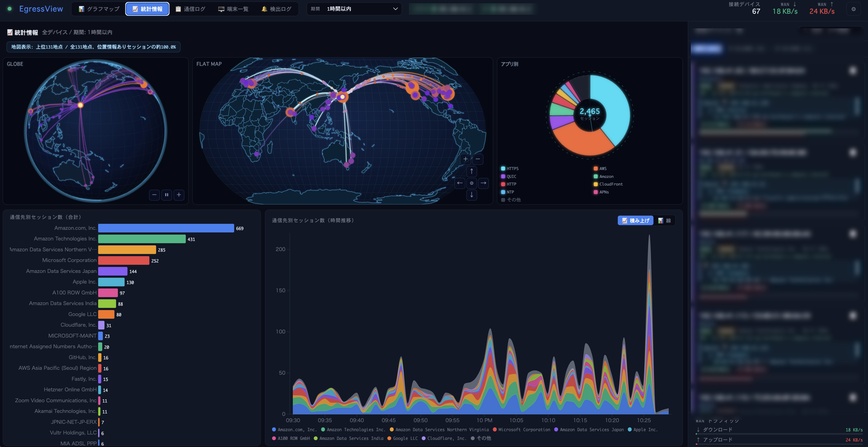Select GitHub, Inc. row label
The width and height of the screenshot is (868, 447).
83,357
